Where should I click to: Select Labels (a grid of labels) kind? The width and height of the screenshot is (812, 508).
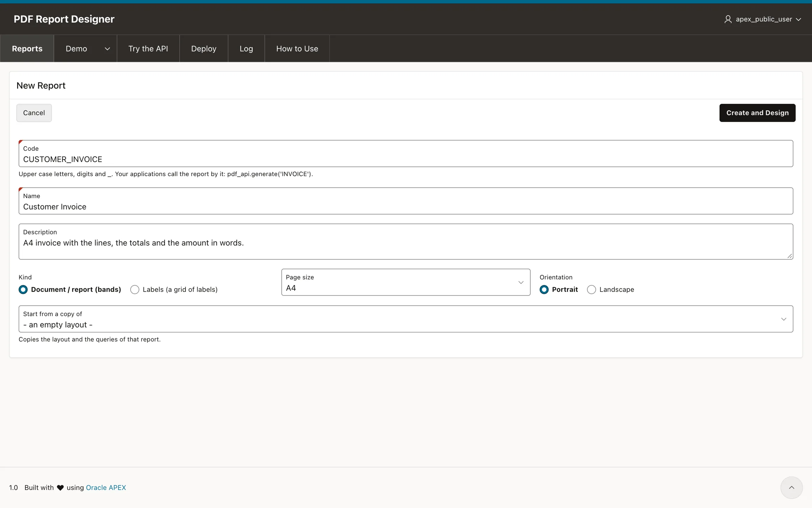174,290
